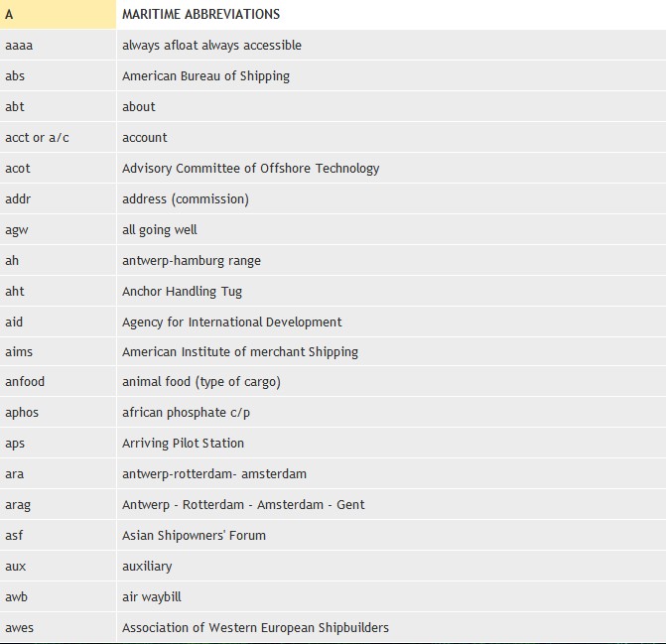This screenshot has width=666, height=644.
Task: Select "Advisory Committee of Offshore Technology" text
Action: click(x=250, y=168)
